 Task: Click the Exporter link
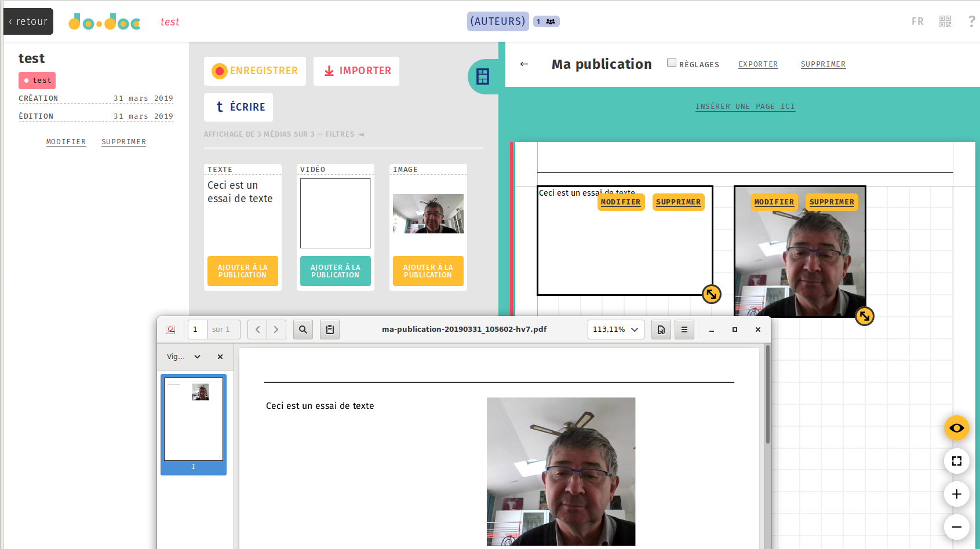tap(757, 64)
